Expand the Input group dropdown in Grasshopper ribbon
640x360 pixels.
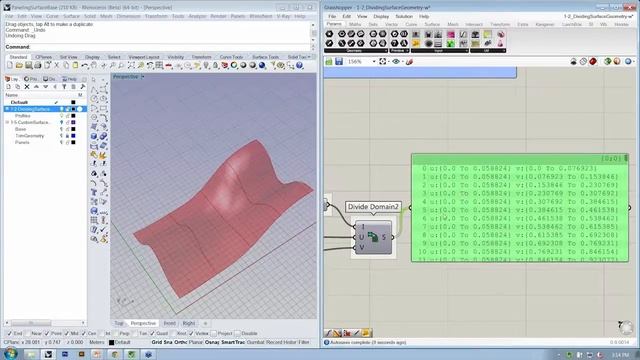coord(466,51)
